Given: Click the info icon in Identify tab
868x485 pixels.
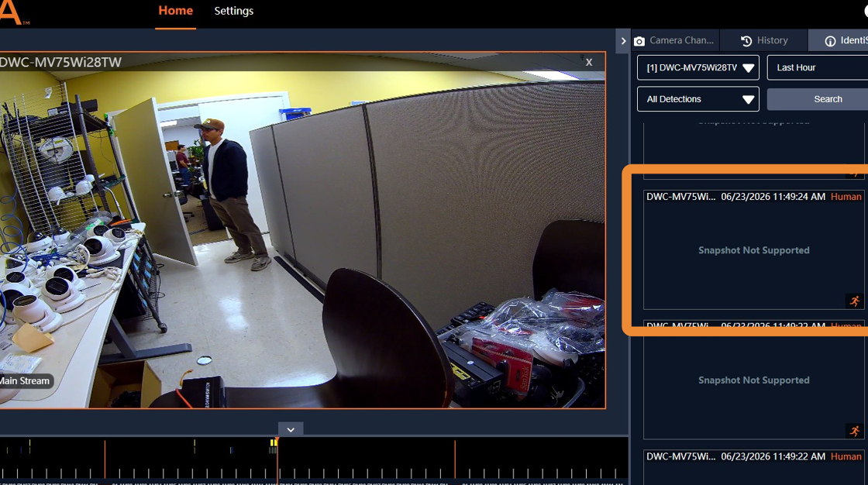Looking at the screenshot, I should 830,41.
